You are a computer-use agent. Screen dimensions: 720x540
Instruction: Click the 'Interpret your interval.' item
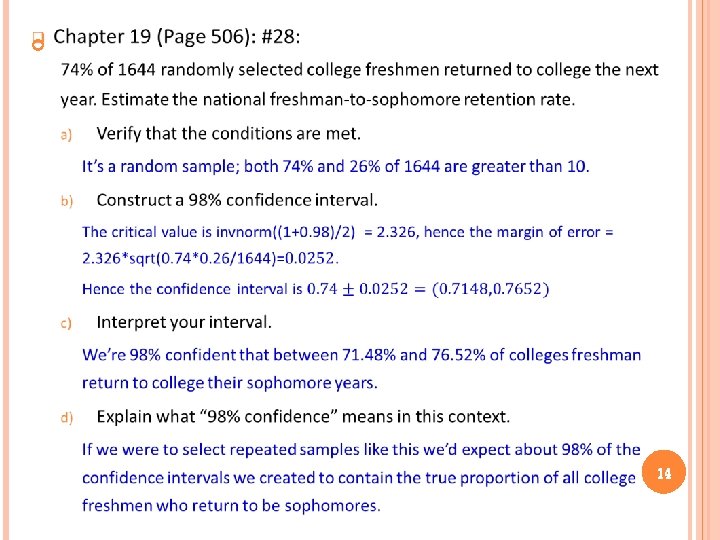click(184, 322)
